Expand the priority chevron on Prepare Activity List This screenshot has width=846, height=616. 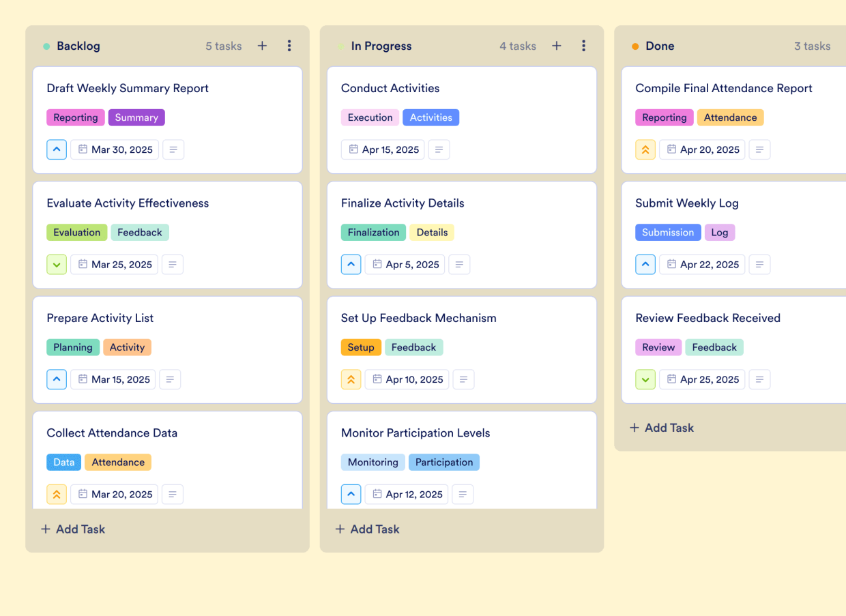tap(57, 379)
